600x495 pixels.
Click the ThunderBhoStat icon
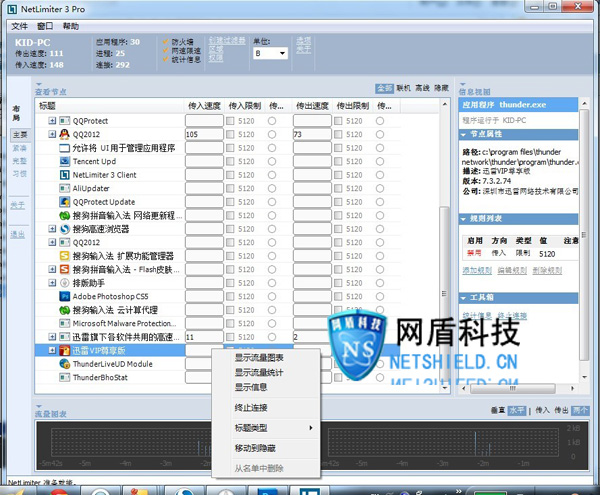(65, 378)
